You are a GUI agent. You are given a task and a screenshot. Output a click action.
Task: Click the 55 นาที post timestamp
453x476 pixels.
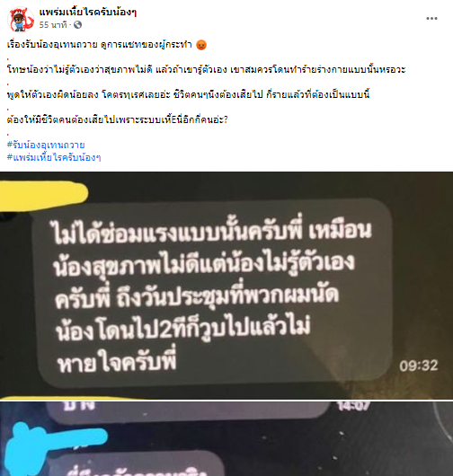[53, 24]
